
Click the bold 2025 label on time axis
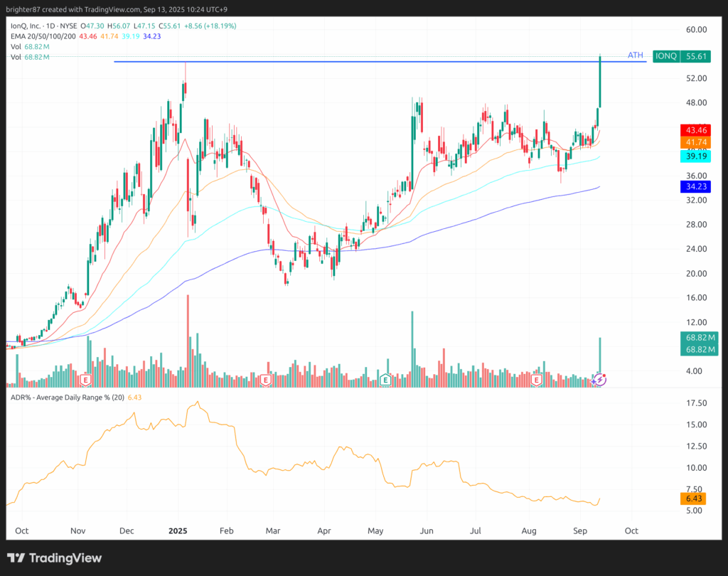pyautogui.click(x=178, y=530)
